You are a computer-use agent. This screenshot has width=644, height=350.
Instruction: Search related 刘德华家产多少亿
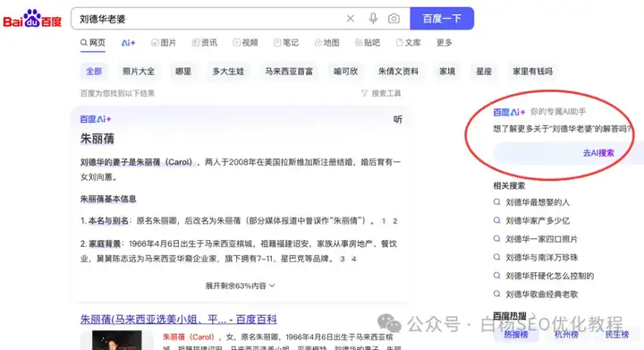point(538,220)
